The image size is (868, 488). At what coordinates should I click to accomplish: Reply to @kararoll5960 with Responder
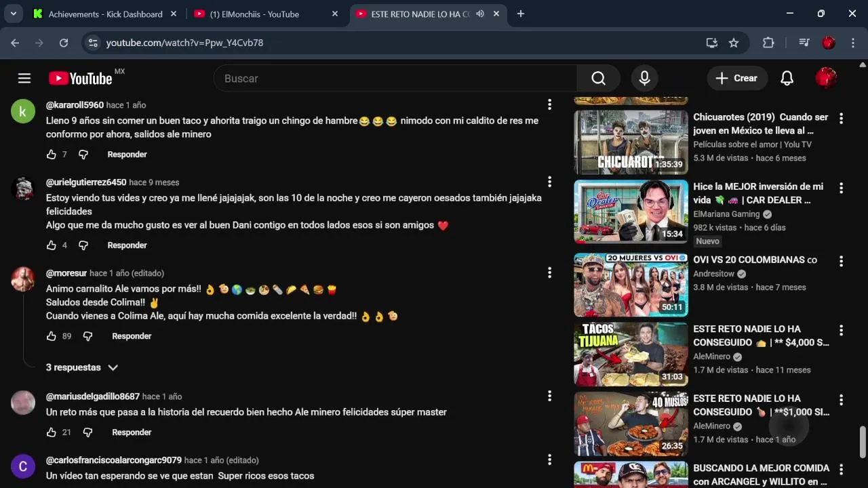point(127,155)
